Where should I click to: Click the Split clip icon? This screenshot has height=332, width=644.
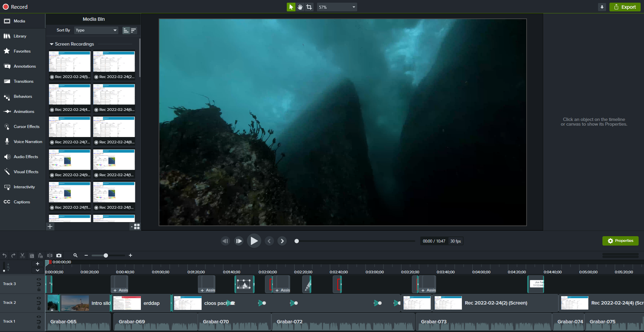point(50,256)
